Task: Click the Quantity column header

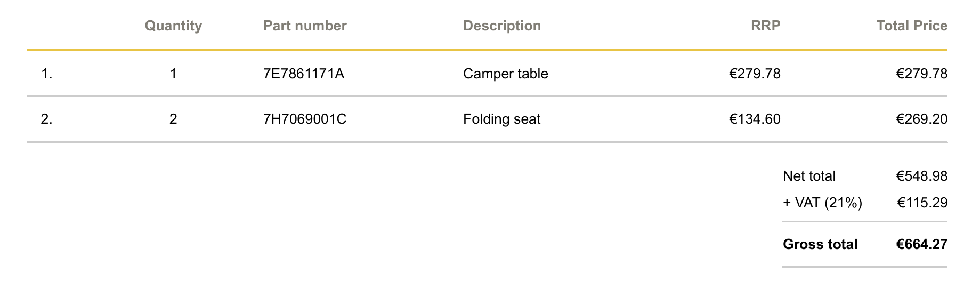Action: [x=173, y=26]
